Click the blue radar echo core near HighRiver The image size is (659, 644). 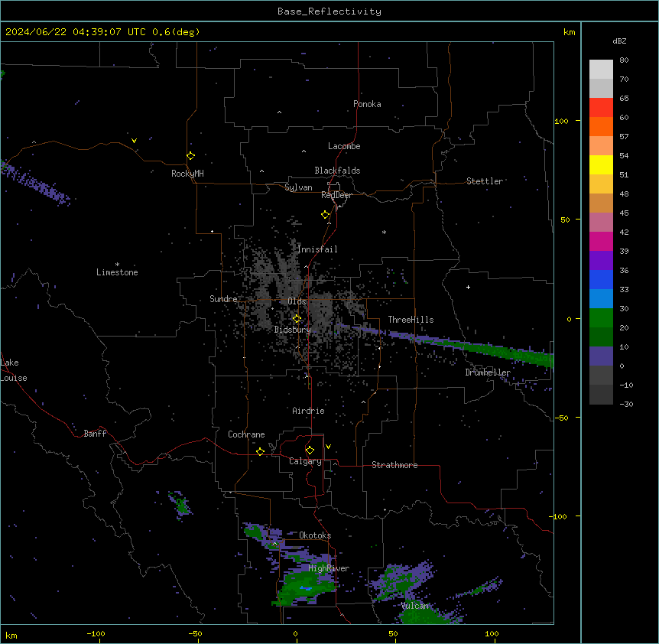306,588
